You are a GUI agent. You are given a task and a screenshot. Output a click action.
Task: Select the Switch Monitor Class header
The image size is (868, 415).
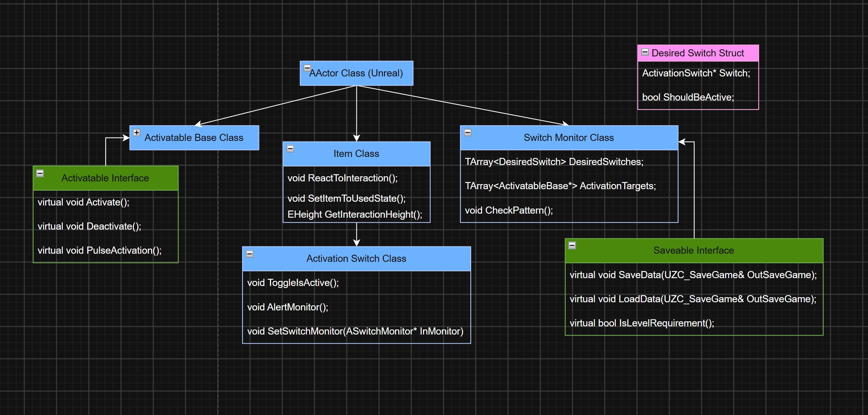[x=569, y=138]
